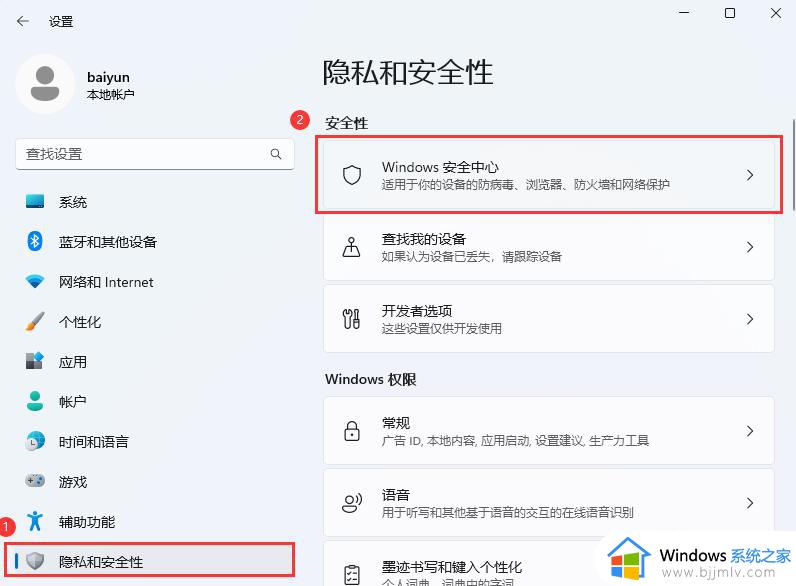The image size is (796, 586).
Task: Expand 查找我的设备 chevron
Action: point(750,247)
